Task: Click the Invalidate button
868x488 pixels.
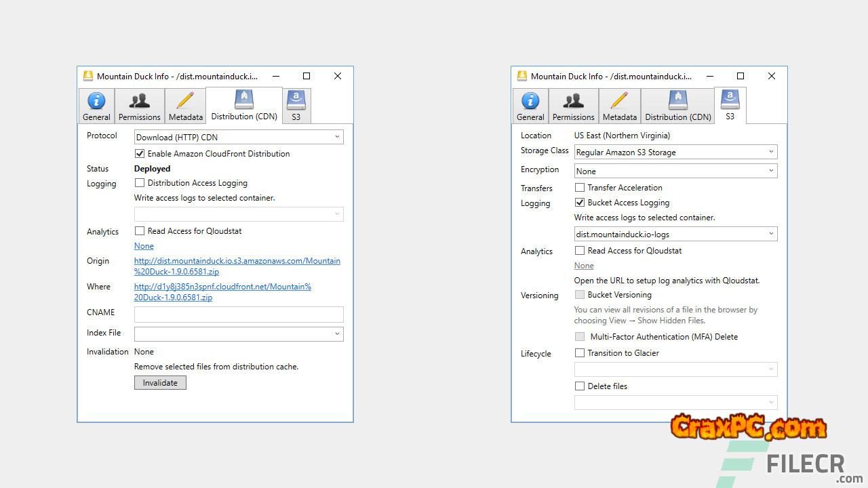Action: pos(160,383)
